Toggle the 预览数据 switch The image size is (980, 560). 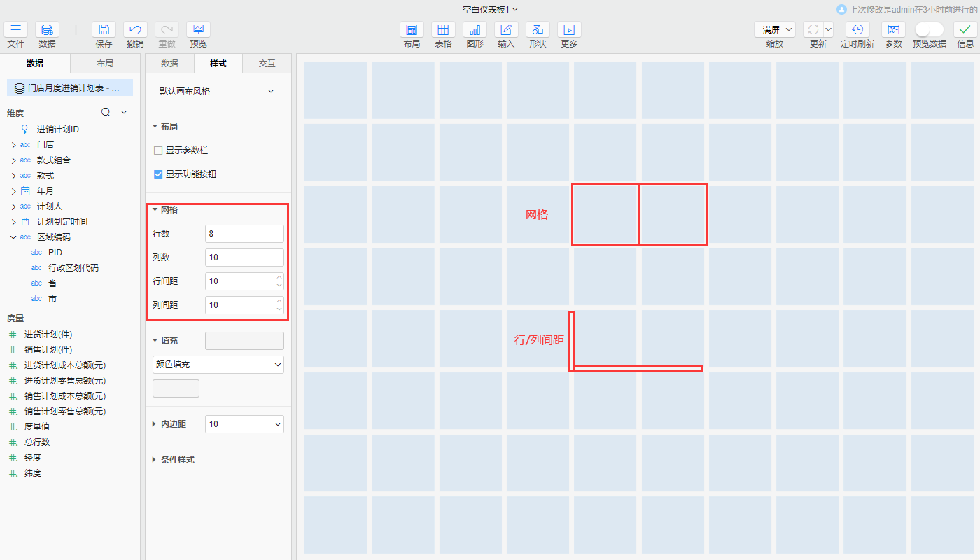(929, 29)
